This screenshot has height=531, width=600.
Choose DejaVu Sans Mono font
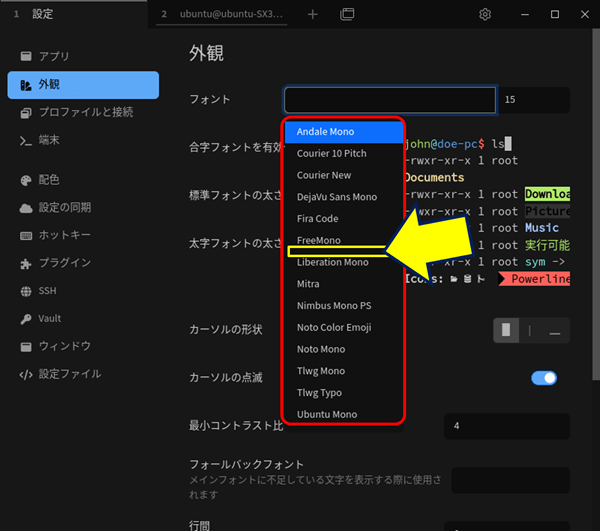click(344, 197)
